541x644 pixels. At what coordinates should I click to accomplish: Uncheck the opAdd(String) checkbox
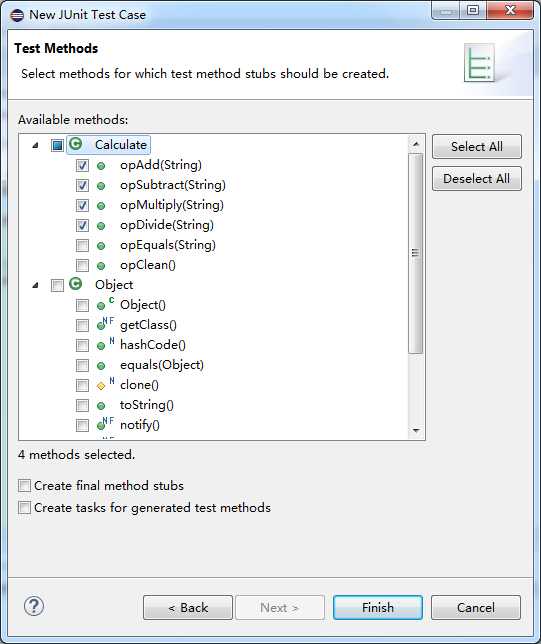(x=82, y=166)
